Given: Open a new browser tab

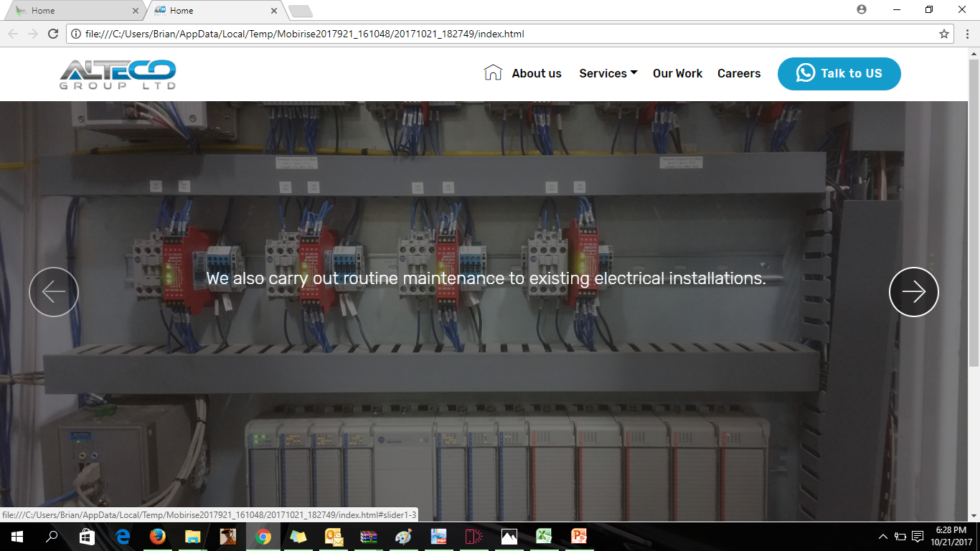Looking at the screenshot, I should (300, 11).
